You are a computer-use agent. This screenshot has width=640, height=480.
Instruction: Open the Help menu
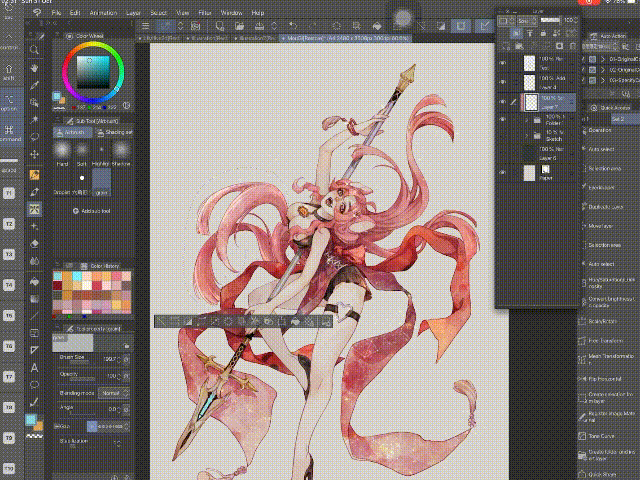(x=258, y=13)
